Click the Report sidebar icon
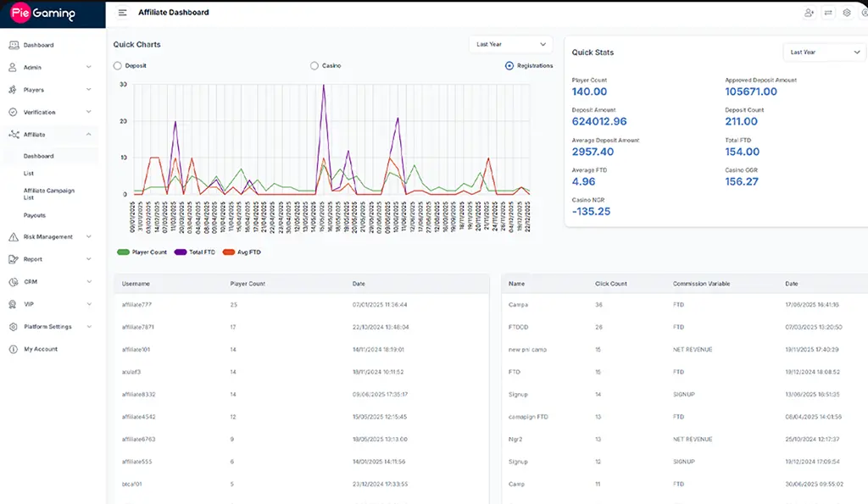This screenshot has width=868, height=504. 14,259
